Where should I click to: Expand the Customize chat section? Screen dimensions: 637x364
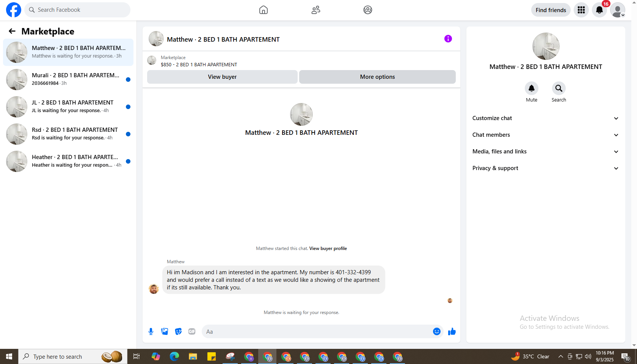546,118
